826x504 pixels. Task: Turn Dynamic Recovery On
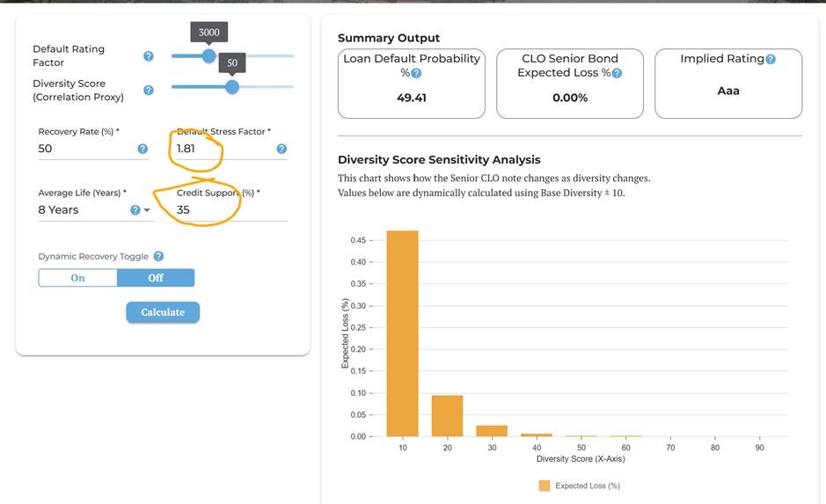pyautogui.click(x=78, y=278)
